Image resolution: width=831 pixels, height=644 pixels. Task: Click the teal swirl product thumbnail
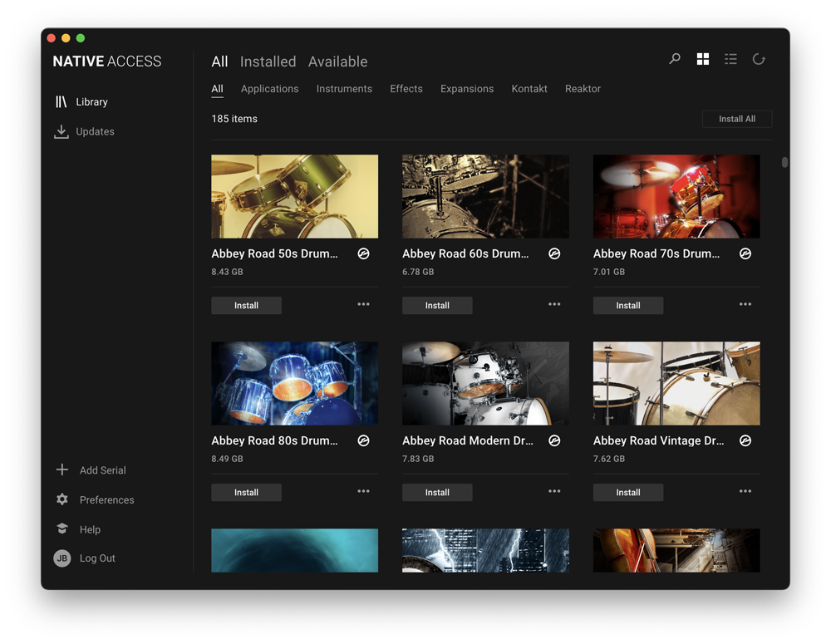pyautogui.click(x=295, y=550)
